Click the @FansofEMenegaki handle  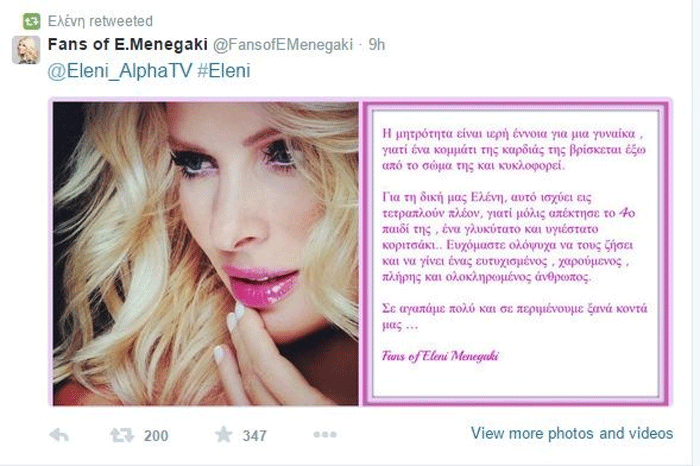pos(283,45)
